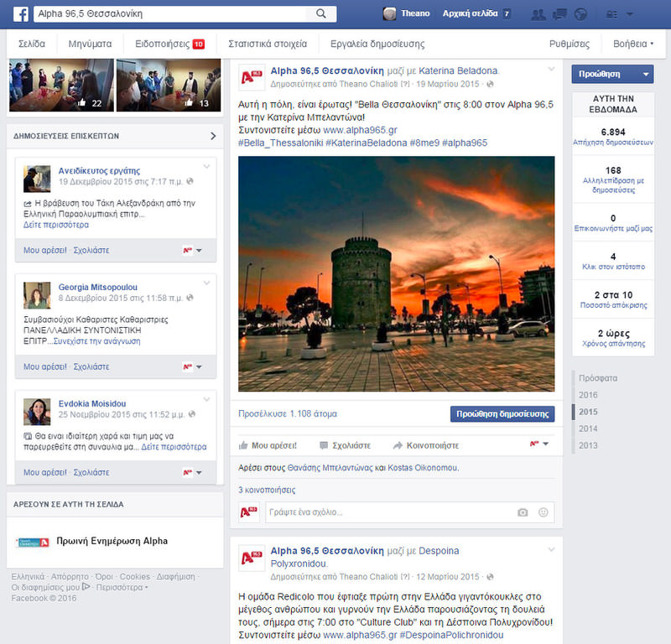Switch to Μηνύματα tab
The image size is (671, 644).
coord(90,44)
